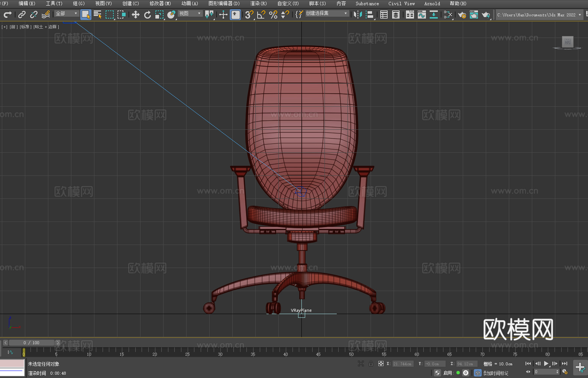Click Bind to Space Warp icon
Screen dimensions: 588x378
[46, 14]
